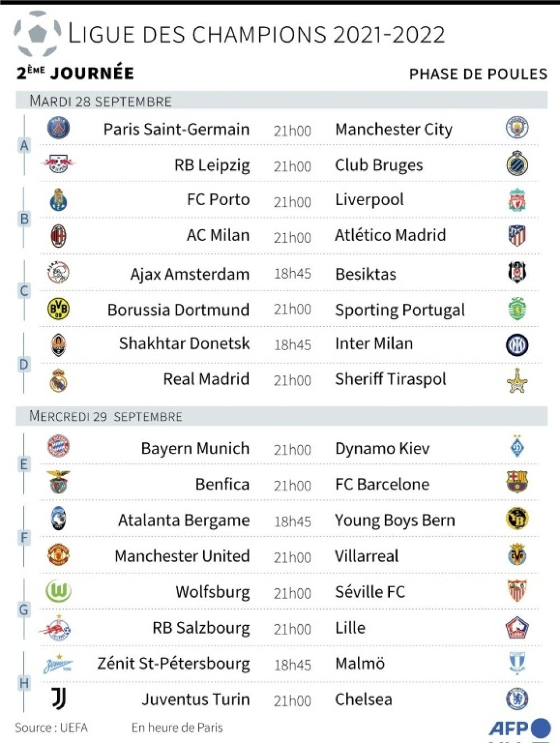Image resolution: width=560 pixels, height=743 pixels.
Task: Click the Chelsea club crest
Action: tap(517, 698)
